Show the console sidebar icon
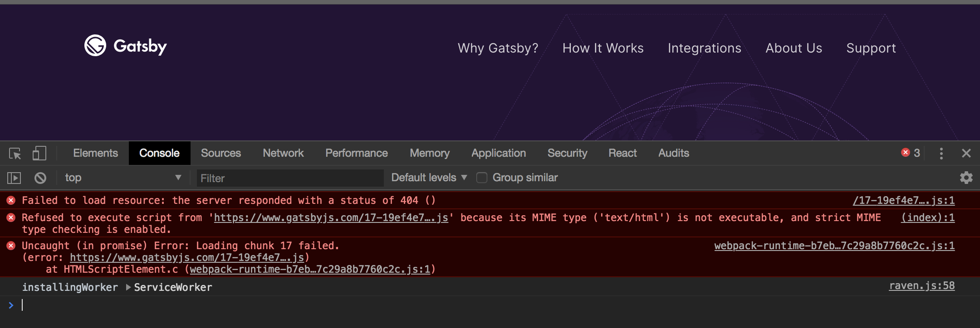The width and height of the screenshot is (980, 328). pos(14,178)
